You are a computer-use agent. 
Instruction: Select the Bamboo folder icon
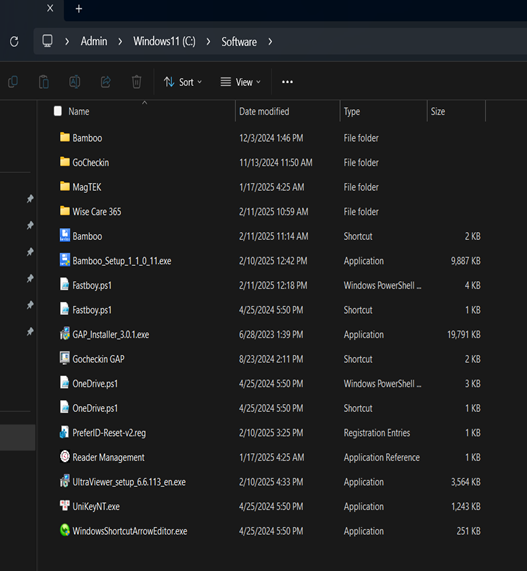65,137
